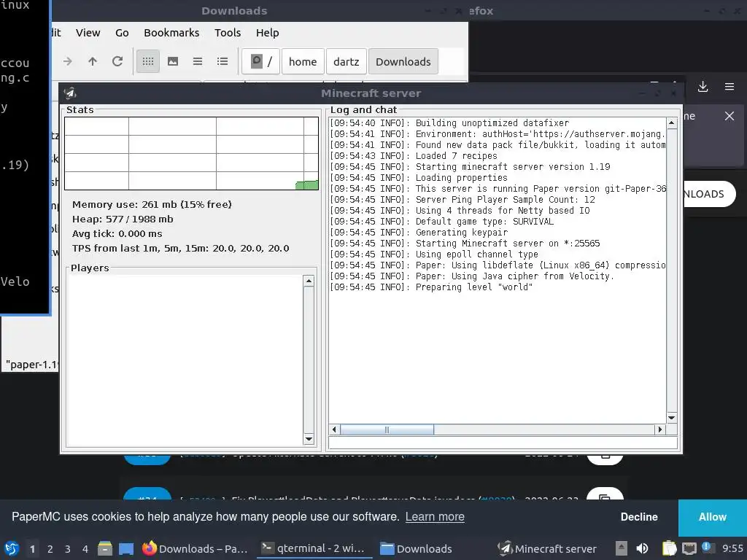Open the View menu in file manager

coord(88,33)
